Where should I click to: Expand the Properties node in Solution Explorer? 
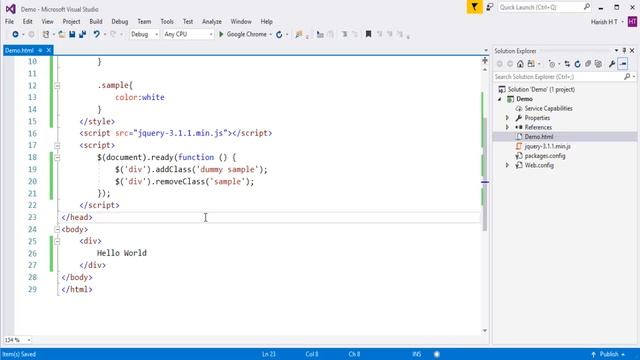pyautogui.click(x=507, y=118)
